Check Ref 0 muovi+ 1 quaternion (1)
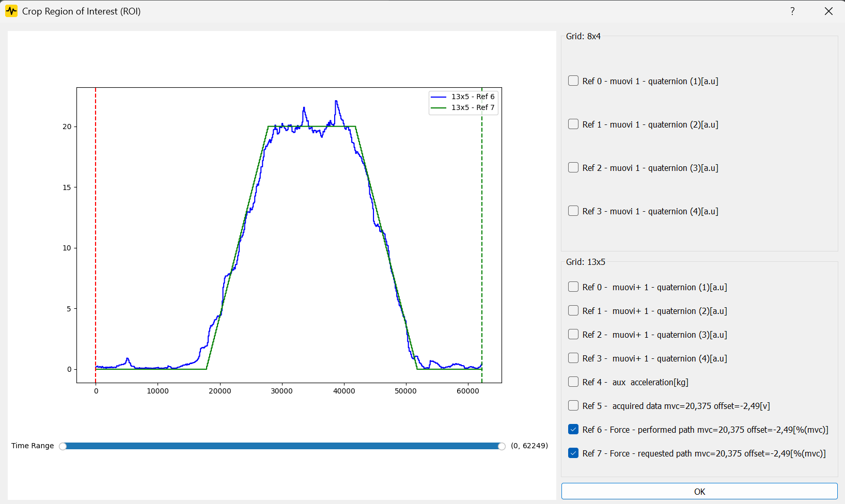This screenshot has height=504, width=845. 573,287
